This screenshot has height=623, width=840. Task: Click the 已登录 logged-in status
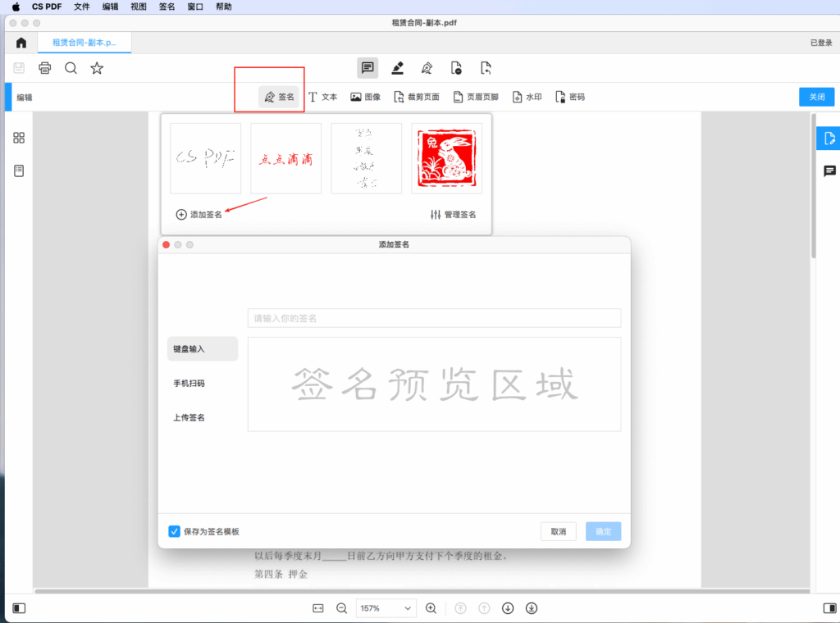click(820, 43)
